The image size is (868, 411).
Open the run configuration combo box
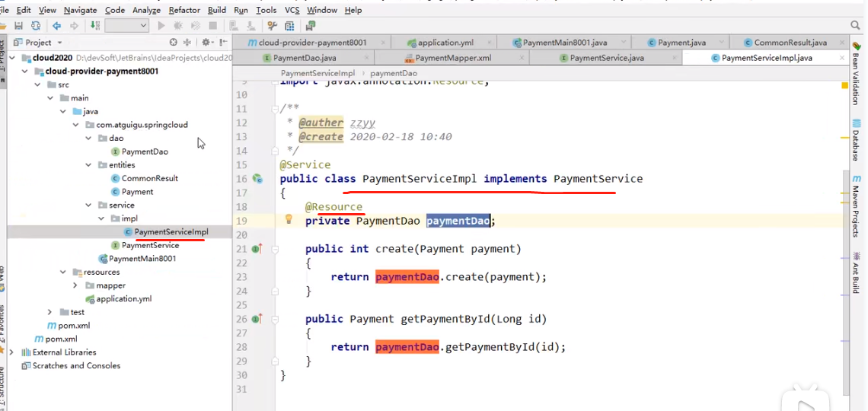(x=126, y=25)
